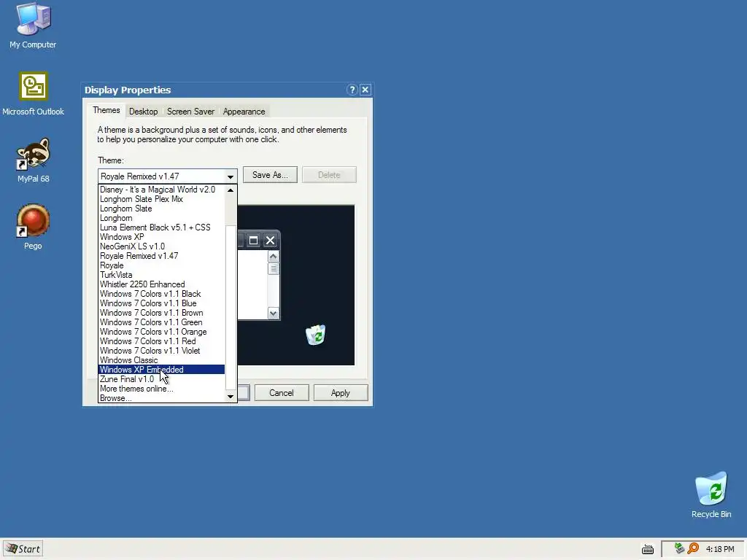Choose Luna Element Black v5.1 + CSS
The width and height of the screenshot is (747, 560).
161,227
